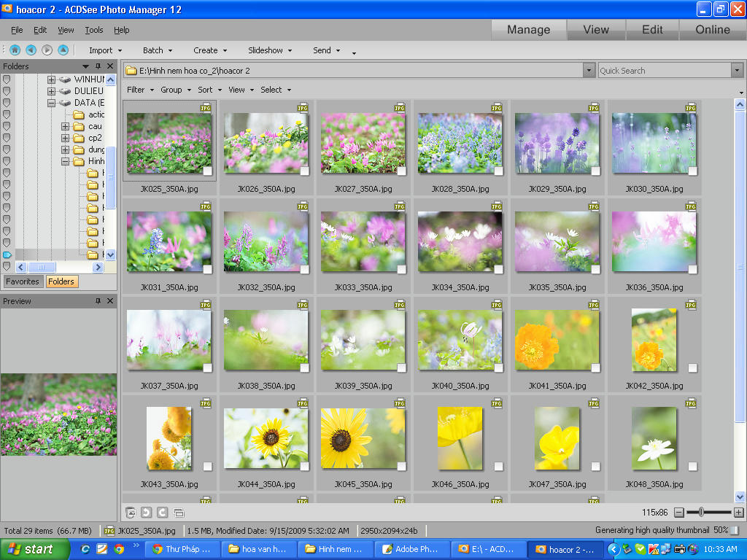Expand the WINHUN drive node
This screenshot has height=560, width=747.
tap(52, 79)
